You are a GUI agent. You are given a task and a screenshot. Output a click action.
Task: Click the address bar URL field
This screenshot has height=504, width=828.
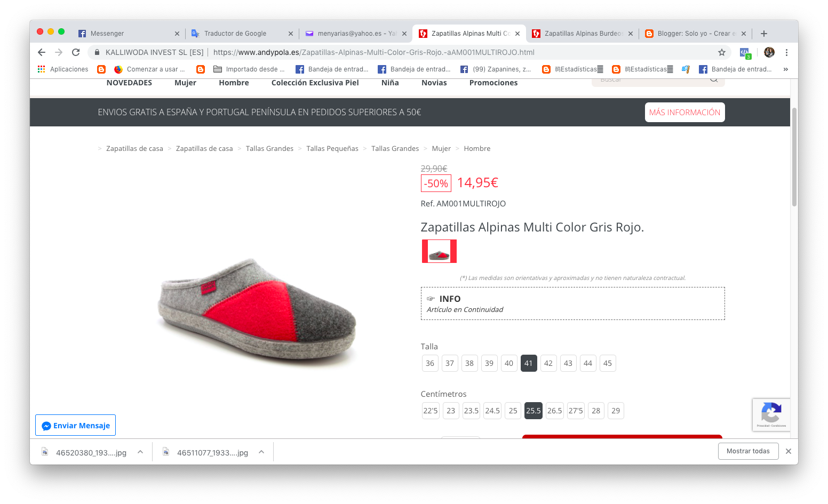(373, 52)
